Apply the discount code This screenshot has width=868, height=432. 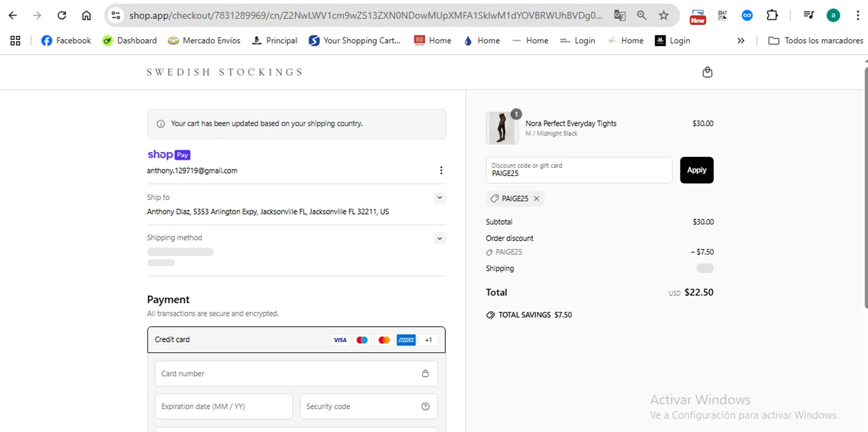point(697,170)
